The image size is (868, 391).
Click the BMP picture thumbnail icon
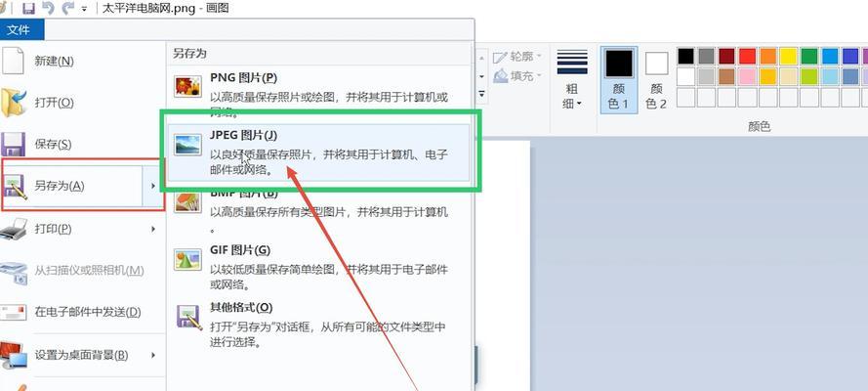click(187, 202)
